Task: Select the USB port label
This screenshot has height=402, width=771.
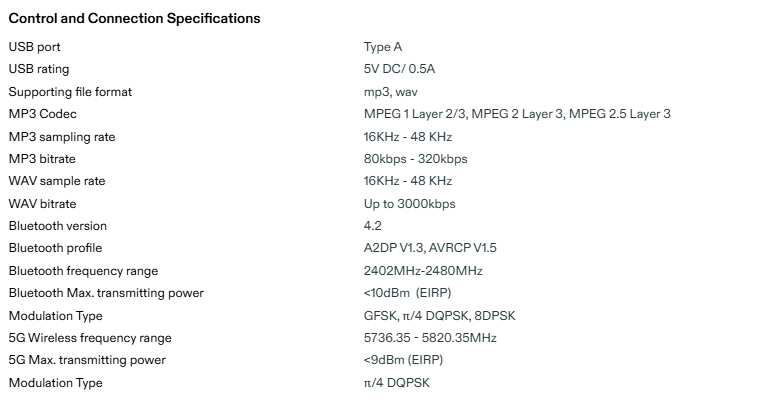Action: (x=34, y=47)
